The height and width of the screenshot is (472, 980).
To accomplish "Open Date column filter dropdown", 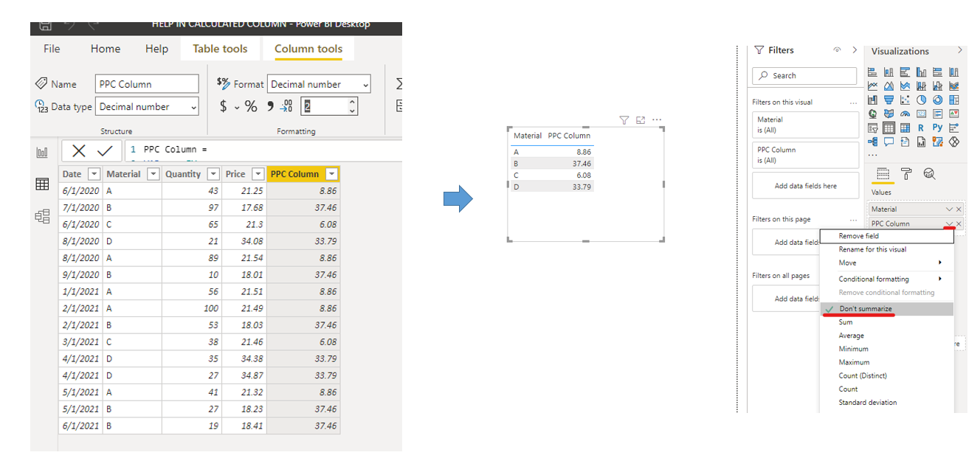I will (x=94, y=175).
